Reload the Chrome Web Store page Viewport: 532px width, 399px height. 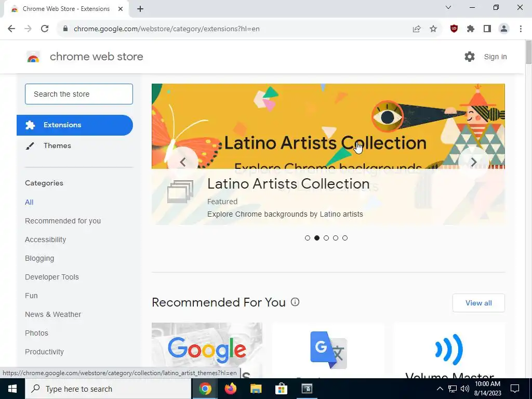pyautogui.click(x=45, y=29)
